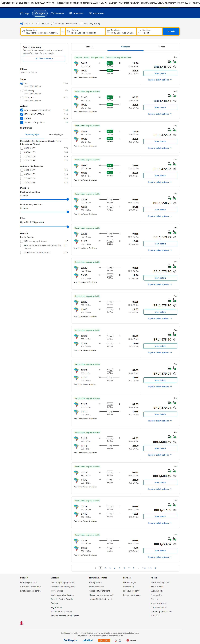Select the One way radio button
The image size is (200, 644).
tap(38, 24)
